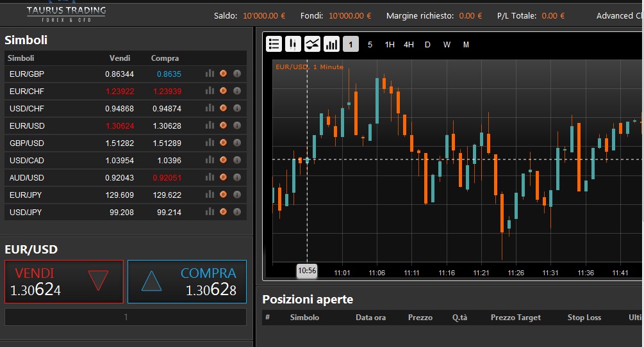Viewport: 644px width, 347px height.
Task: Click orange trade icon in USD/CAD row
Action: point(223,159)
